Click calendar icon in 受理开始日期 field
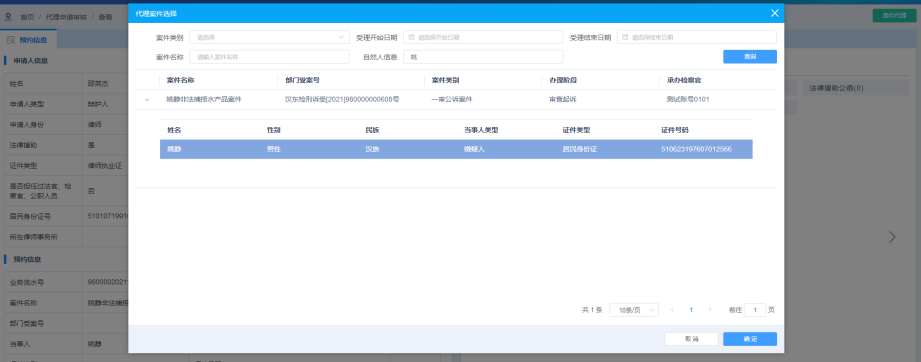This screenshot has height=362, width=921. tap(412, 37)
